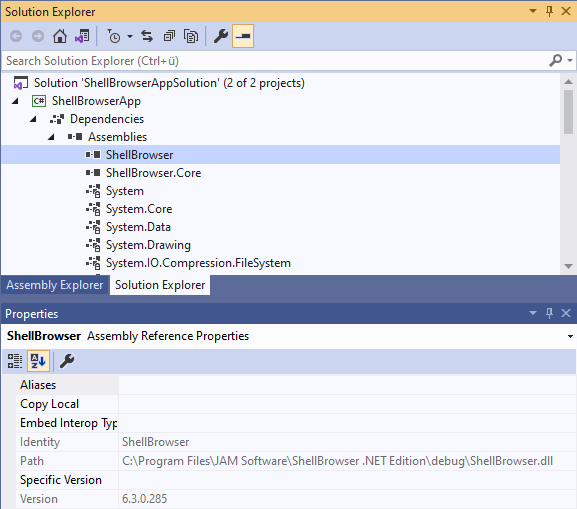Open Solution Explorer window position menu
Viewport: 577px width, 509px height.
pos(532,11)
